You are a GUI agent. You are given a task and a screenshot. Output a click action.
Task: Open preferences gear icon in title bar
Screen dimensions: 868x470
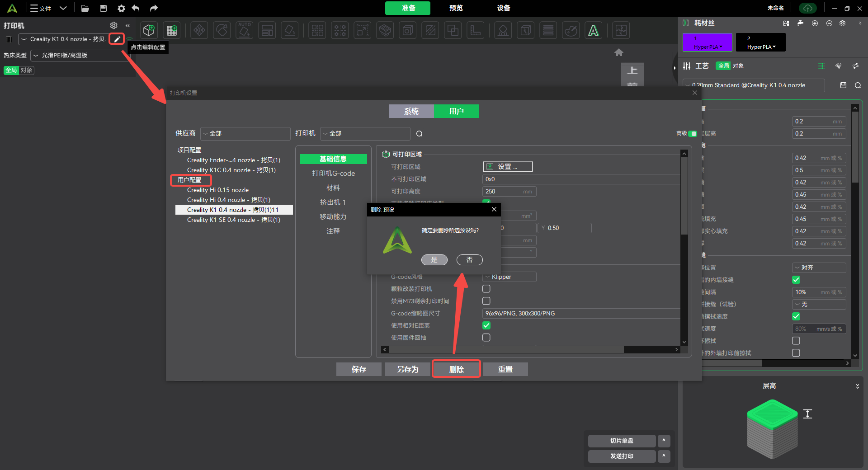tap(121, 8)
